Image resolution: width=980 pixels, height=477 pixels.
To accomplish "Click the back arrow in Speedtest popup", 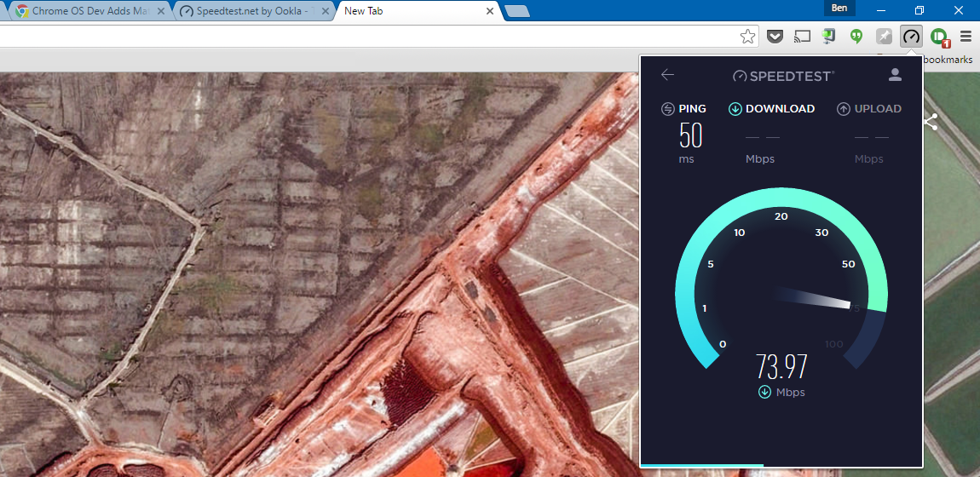I will coord(667,75).
